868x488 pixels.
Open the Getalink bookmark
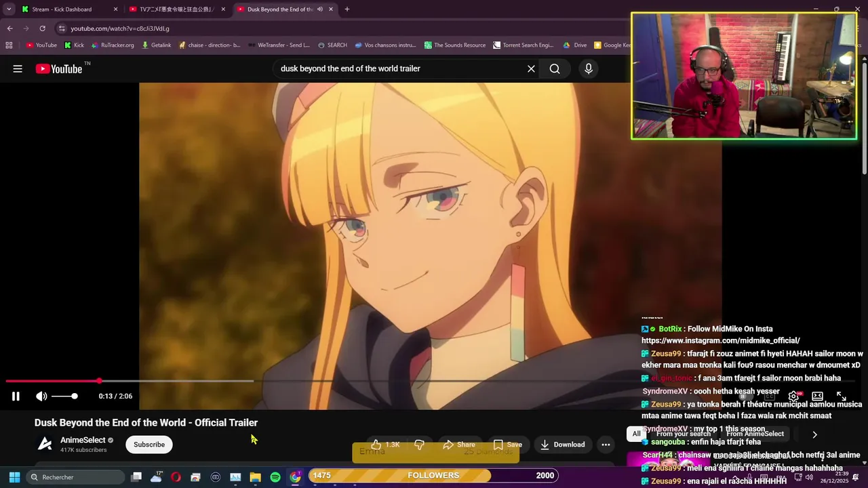(x=156, y=45)
